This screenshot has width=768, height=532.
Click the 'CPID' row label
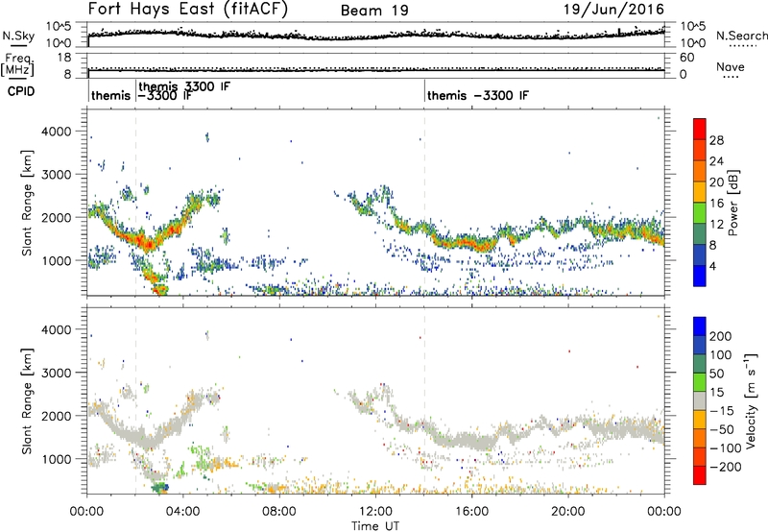coord(21,91)
